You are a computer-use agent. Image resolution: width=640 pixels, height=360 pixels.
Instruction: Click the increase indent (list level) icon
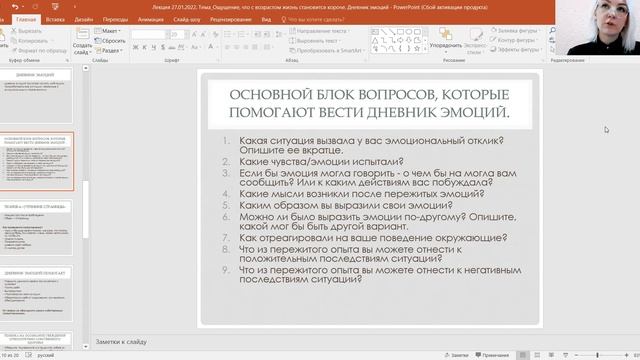point(267,35)
